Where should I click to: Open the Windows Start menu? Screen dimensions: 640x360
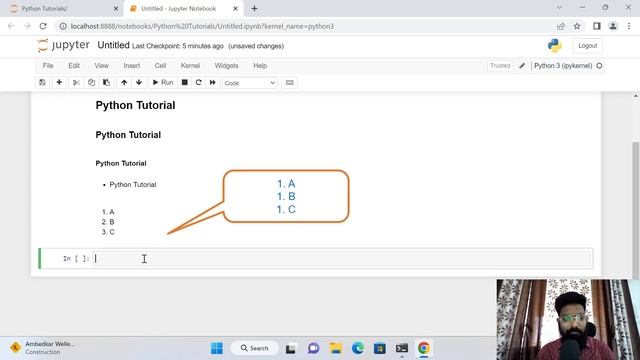pos(217,348)
